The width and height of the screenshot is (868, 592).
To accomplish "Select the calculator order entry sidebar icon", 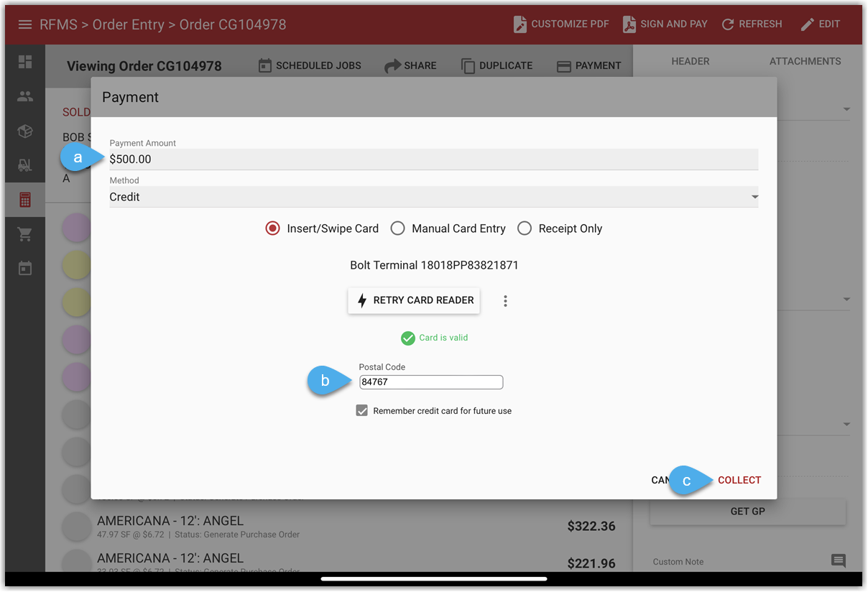I will [x=25, y=200].
